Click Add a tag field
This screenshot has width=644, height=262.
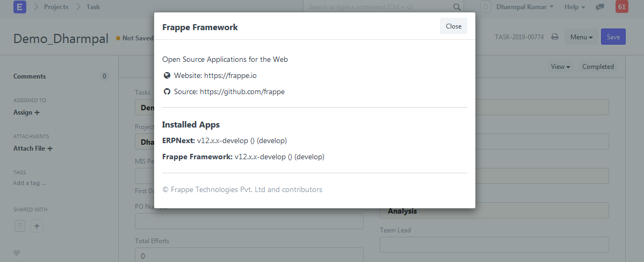click(30, 183)
